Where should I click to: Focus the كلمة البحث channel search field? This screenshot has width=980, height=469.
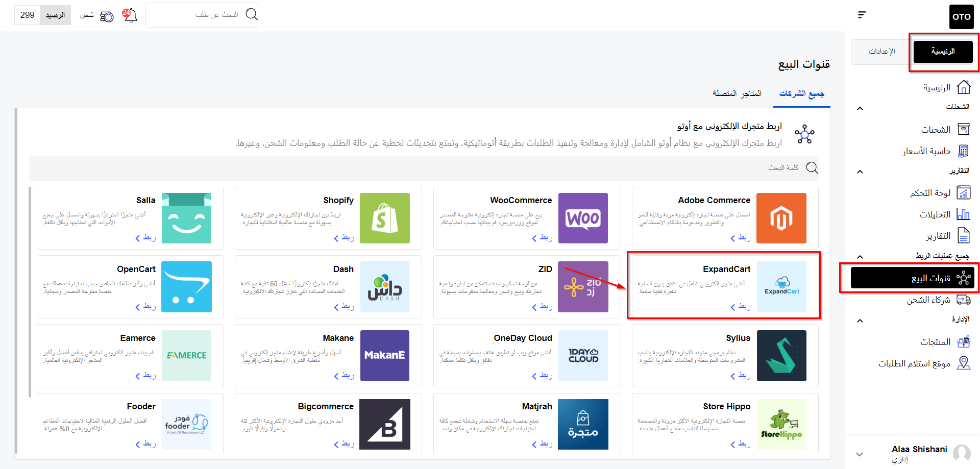coord(424,168)
